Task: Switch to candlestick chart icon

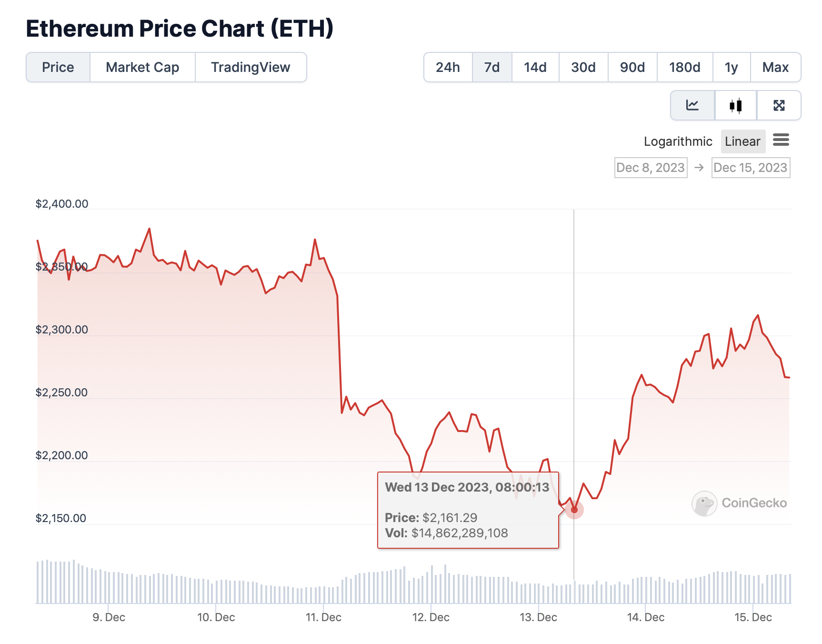Action: [x=736, y=105]
